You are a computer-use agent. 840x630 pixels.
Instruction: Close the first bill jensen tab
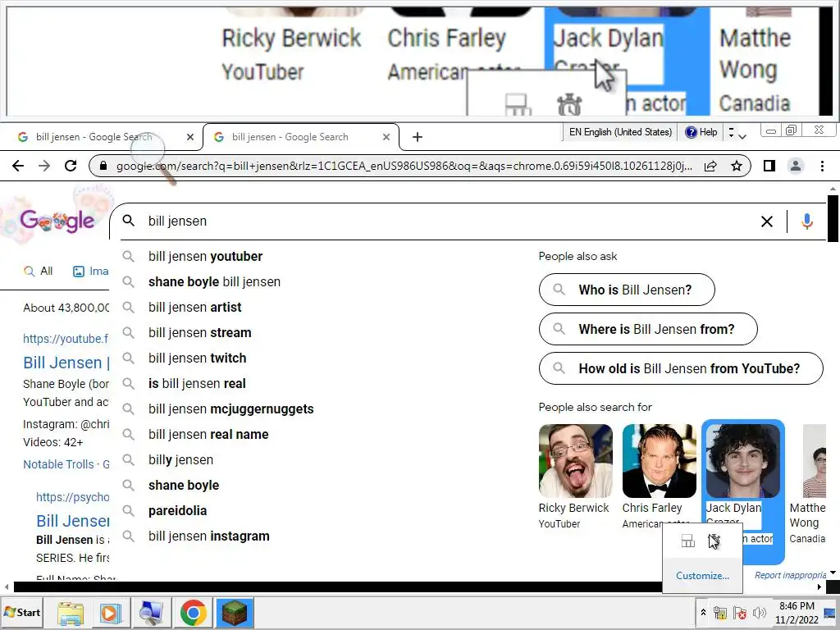189,137
